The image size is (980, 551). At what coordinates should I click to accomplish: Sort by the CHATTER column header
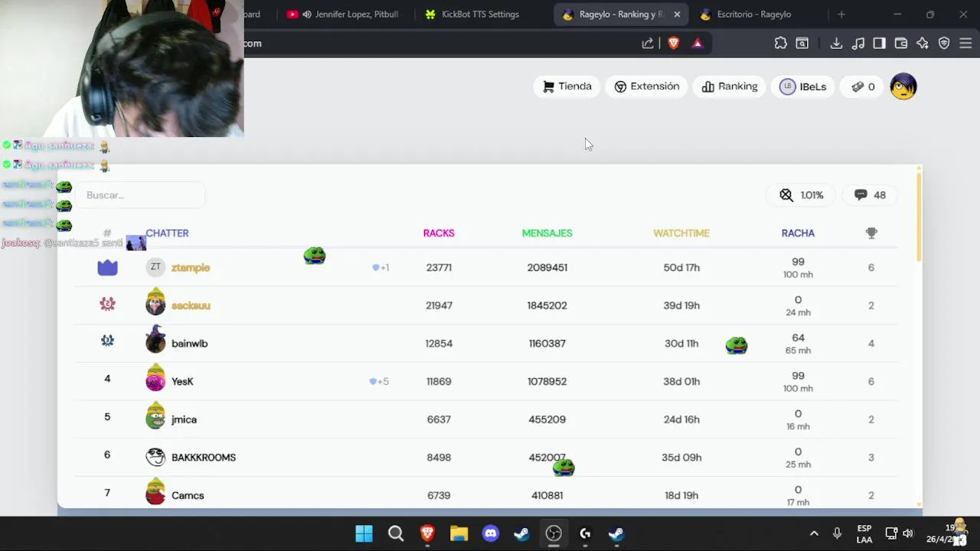[x=167, y=233]
